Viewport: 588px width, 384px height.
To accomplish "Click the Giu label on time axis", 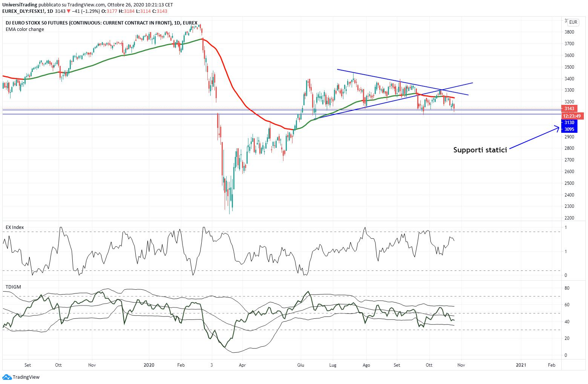I will click(x=301, y=365).
